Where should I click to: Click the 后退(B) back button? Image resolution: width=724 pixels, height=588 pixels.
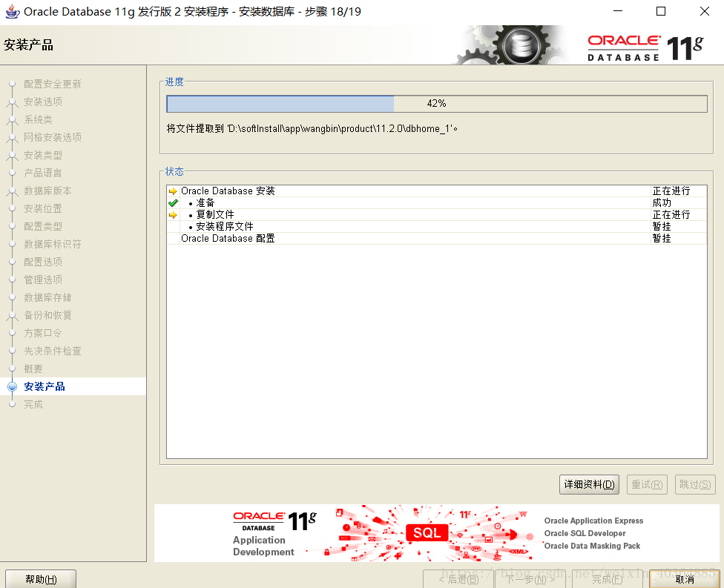(458, 579)
